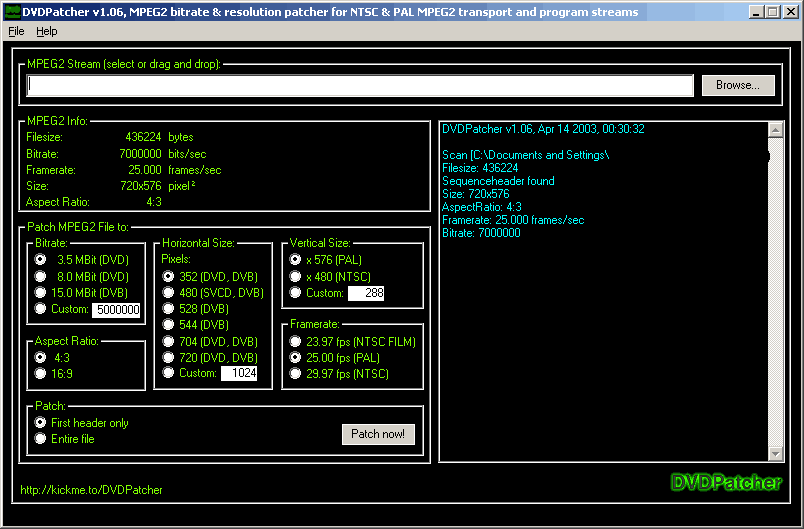The height and width of the screenshot is (529, 804).
Task: Select the Custom bitrate radio button
Action: coord(40,309)
